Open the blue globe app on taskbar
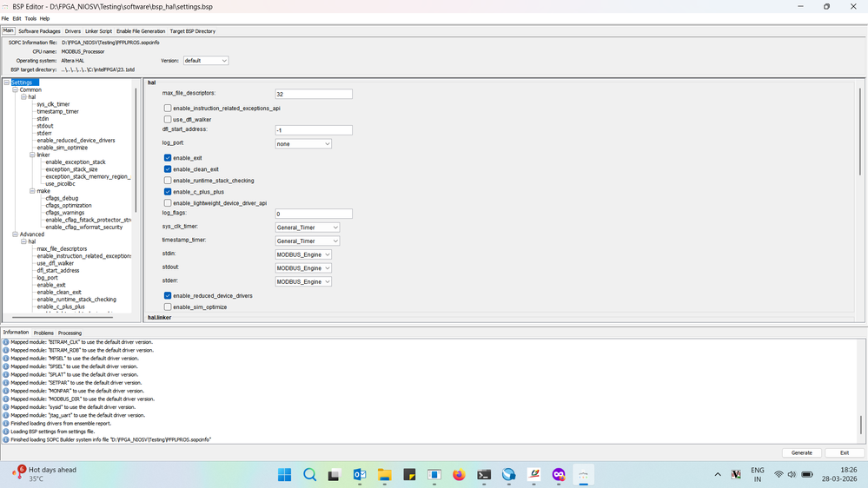 point(509,475)
